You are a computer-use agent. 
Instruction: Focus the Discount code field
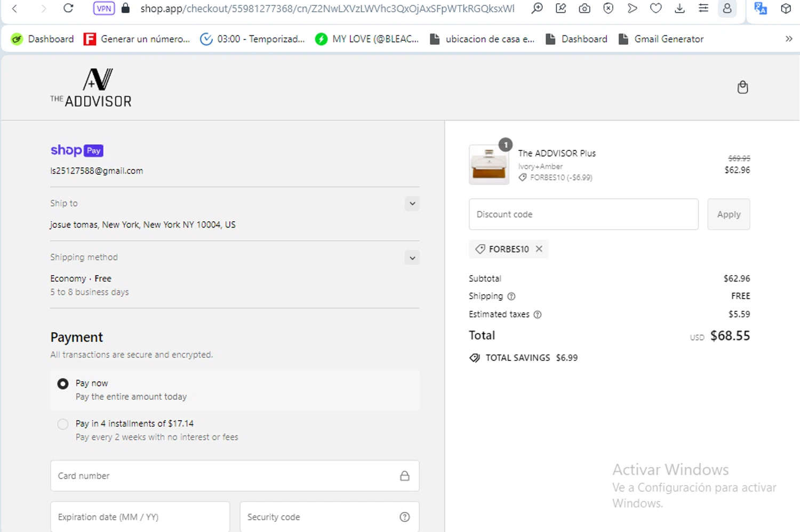click(583, 214)
